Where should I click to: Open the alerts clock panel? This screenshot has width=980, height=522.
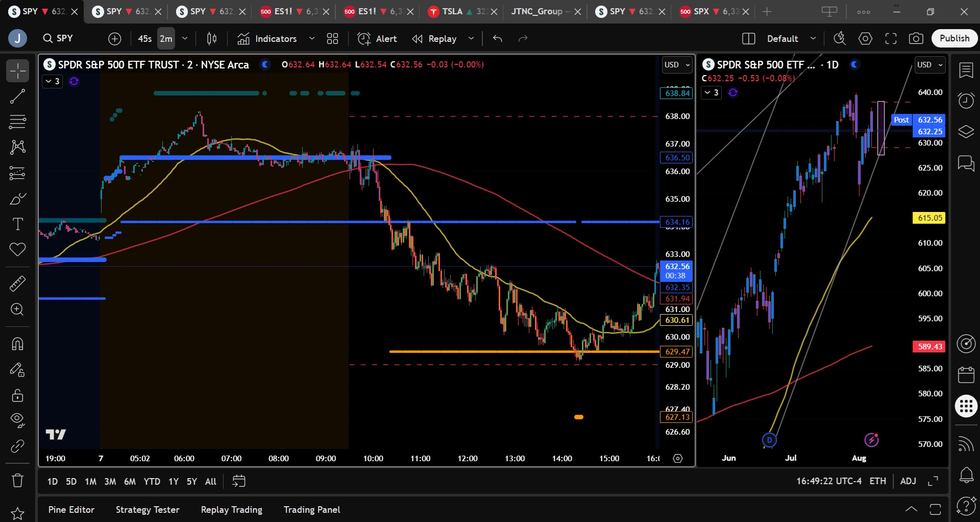point(966,101)
